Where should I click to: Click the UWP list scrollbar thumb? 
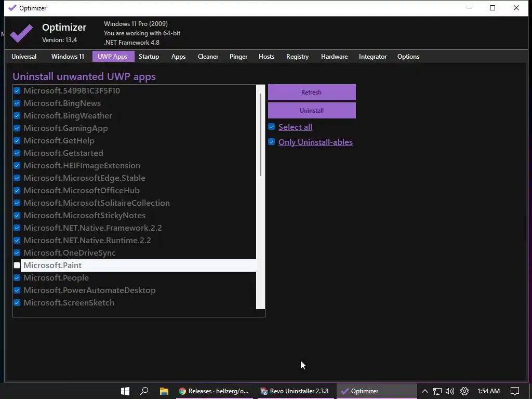point(261,135)
